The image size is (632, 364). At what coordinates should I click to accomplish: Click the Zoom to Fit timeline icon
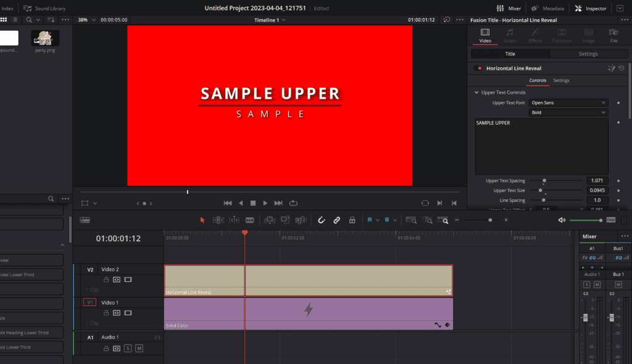411,220
